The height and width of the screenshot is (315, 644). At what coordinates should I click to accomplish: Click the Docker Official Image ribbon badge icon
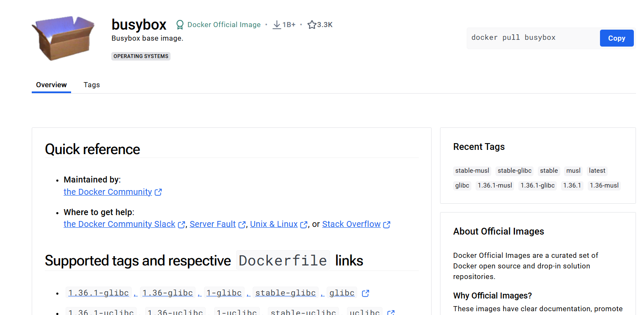(180, 24)
